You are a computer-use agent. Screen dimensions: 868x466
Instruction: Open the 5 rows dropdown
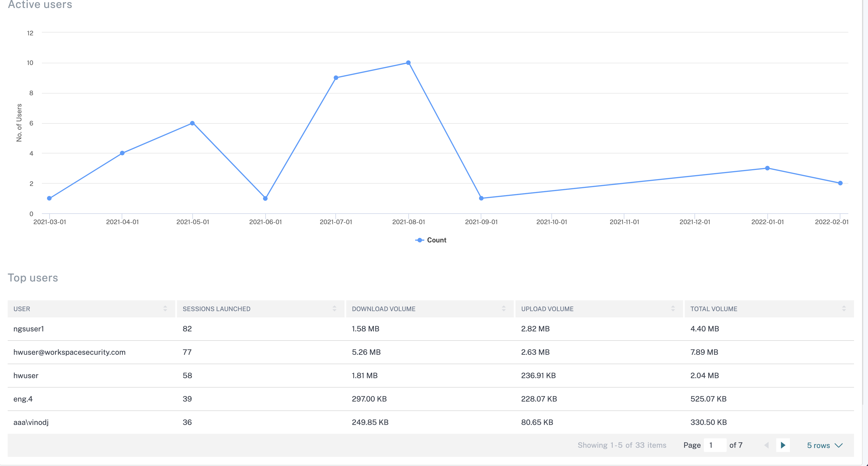(824, 445)
